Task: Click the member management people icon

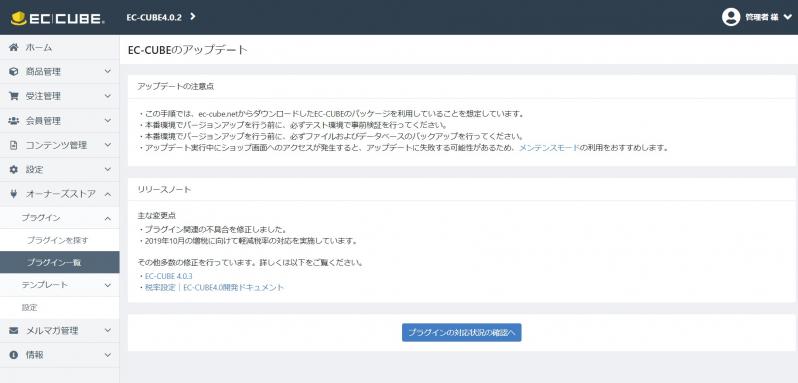Action: (14, 121)
